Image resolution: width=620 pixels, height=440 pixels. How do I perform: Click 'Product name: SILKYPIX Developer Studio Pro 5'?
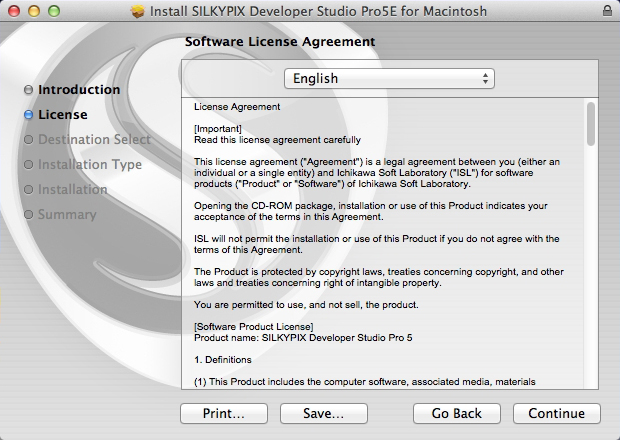point(303,338)
